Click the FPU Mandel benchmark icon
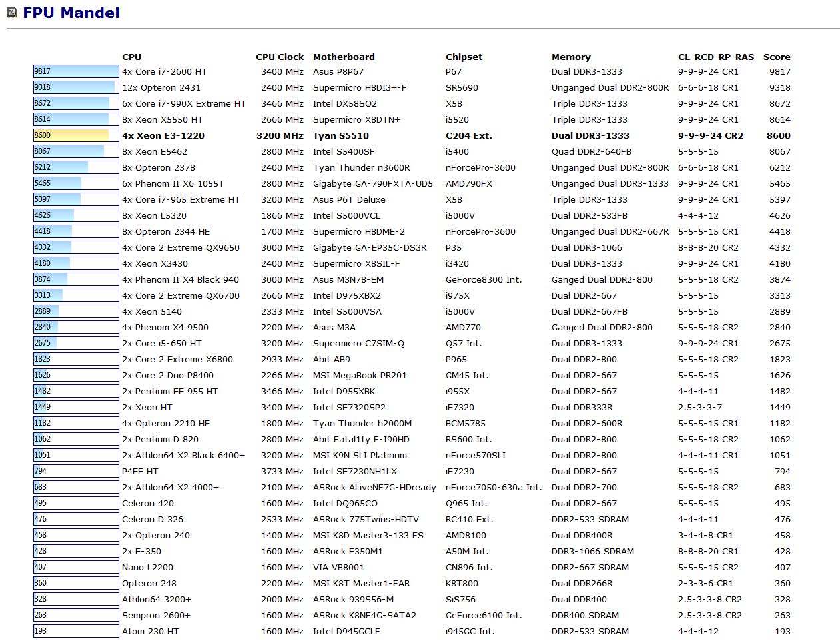Screen dimensions: 840x641 click(12, 13)
